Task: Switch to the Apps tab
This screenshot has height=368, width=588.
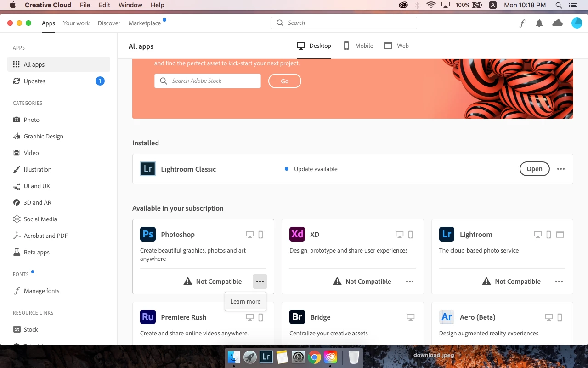Action: point(48,23)
